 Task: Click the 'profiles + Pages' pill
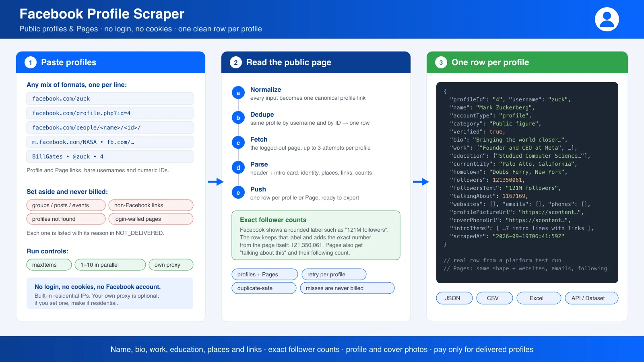click(265, 274)
